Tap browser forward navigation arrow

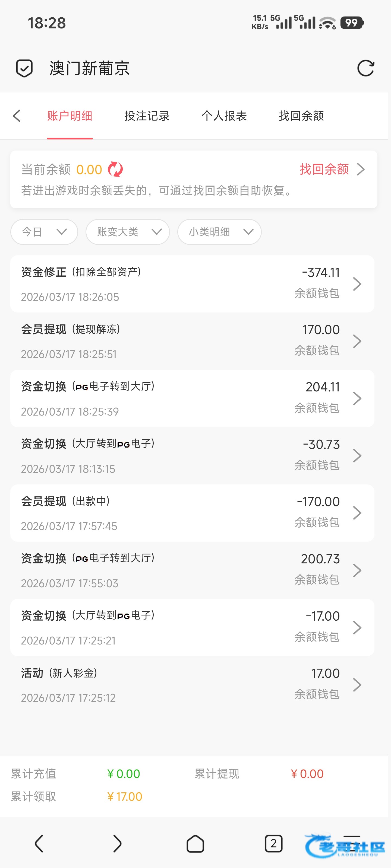(x=117, y=844)
